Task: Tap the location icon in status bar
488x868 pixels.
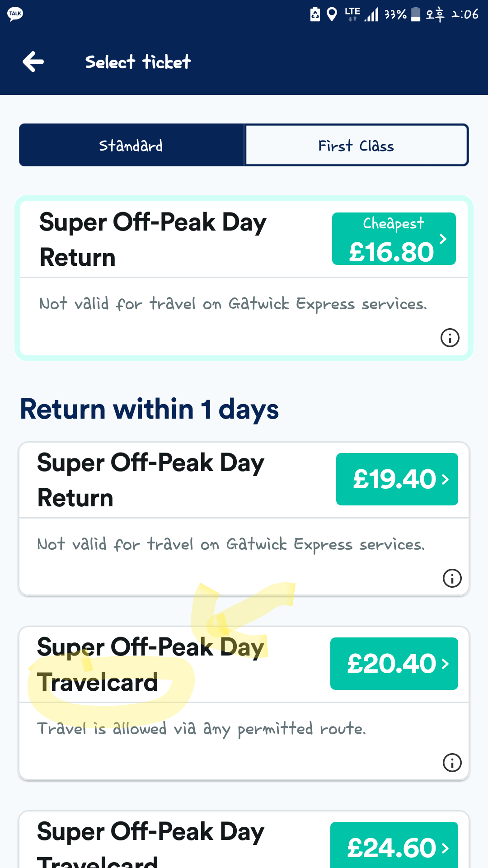Action: (332, 14)
